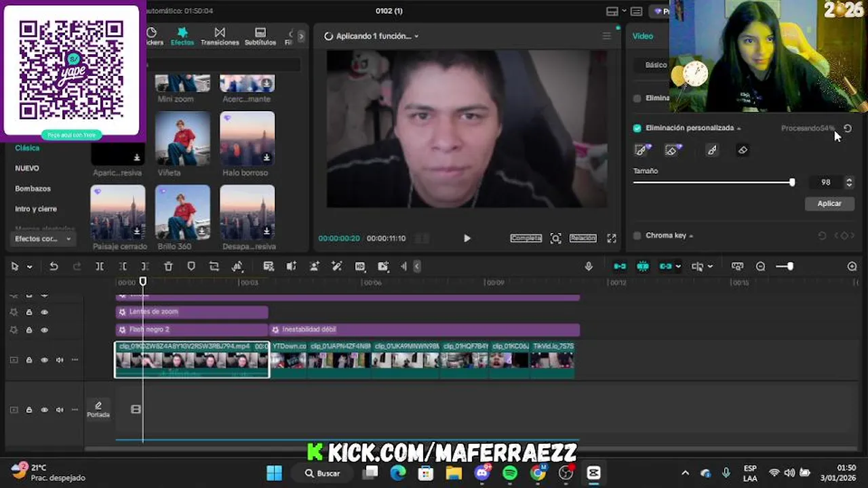The height and width of the screenshot is (488, 868).
Task: Click the loop/replace clip icon
Action: (214, 266)
